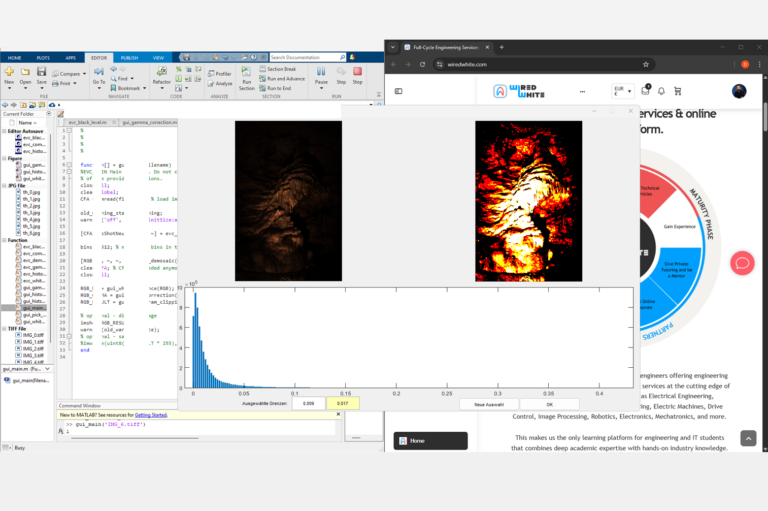Screen dimensions: 768x511
Task: Click the Home button on WiredWhite sidebar
Action: coord(431,441)
